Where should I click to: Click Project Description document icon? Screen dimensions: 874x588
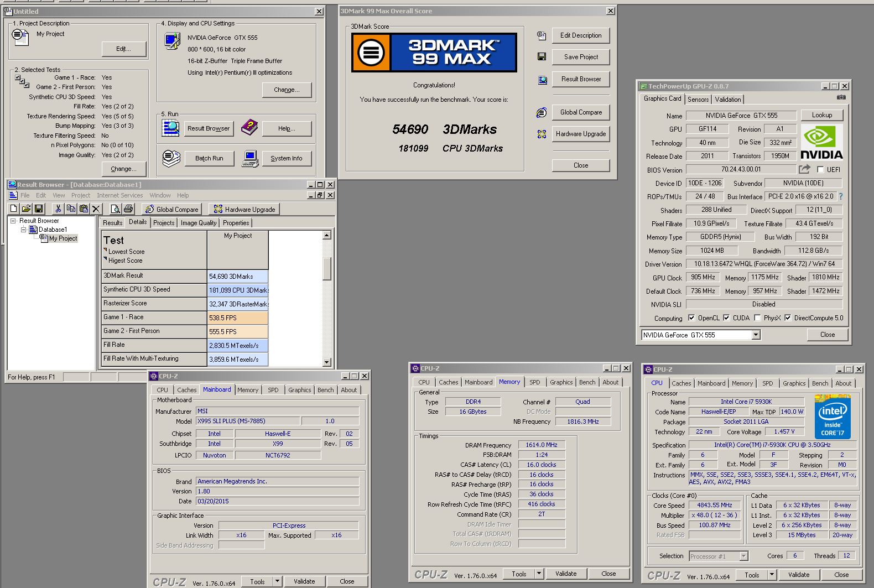click(20, 37)
